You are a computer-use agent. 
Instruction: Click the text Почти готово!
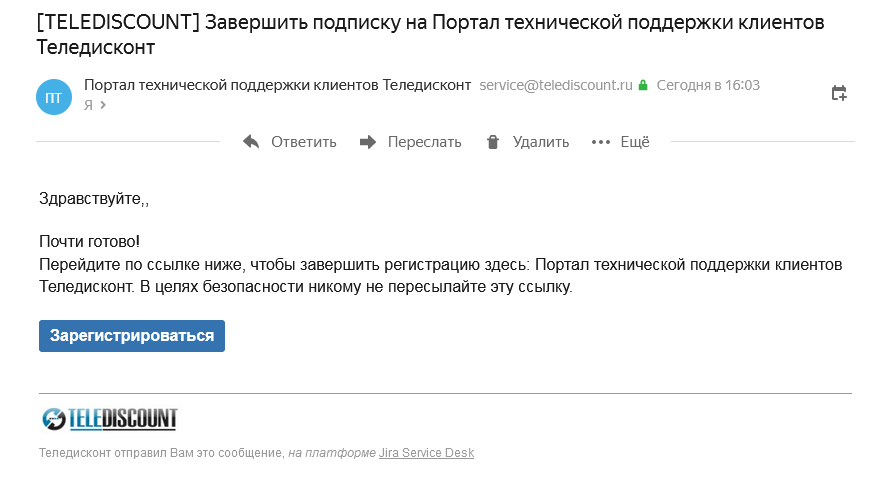tap(89, 242)
